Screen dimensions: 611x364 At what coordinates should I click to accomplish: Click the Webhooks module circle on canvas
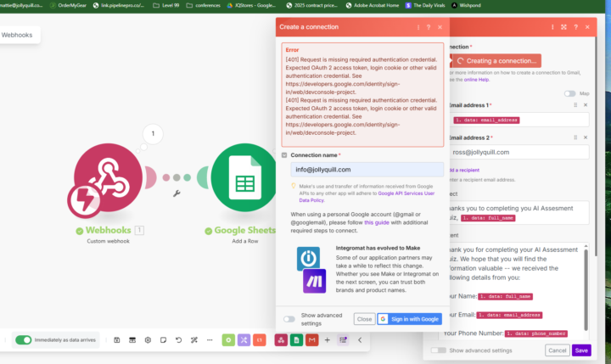(x=109, y=177)
